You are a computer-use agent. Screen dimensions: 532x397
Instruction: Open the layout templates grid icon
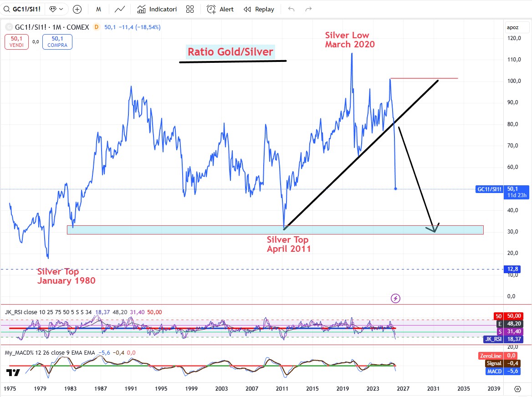click(x=190, y=9)
